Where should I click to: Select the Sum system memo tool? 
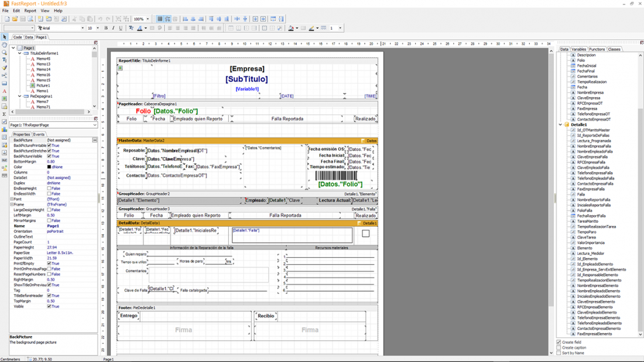(x=5, y=114)
